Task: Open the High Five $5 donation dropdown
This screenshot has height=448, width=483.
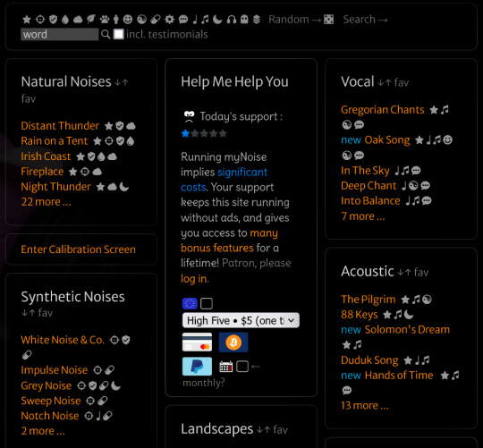Action: coord(241,320)
